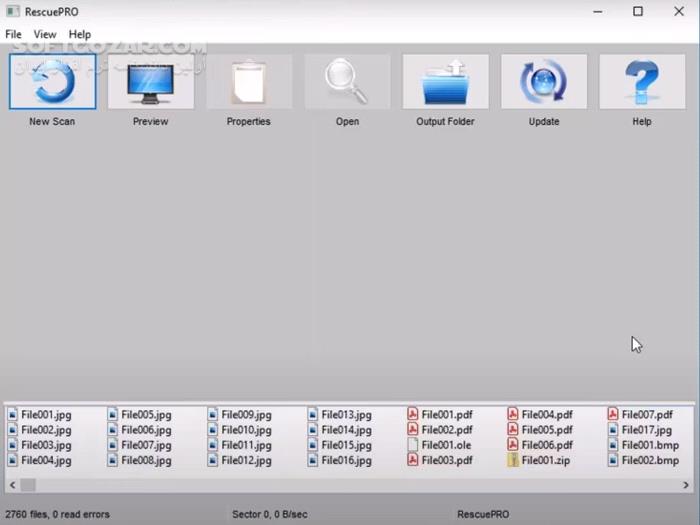The width and height of the screenshot is (700, 525).
Task: Close the RescuePRO window
Action: (679, 11)
